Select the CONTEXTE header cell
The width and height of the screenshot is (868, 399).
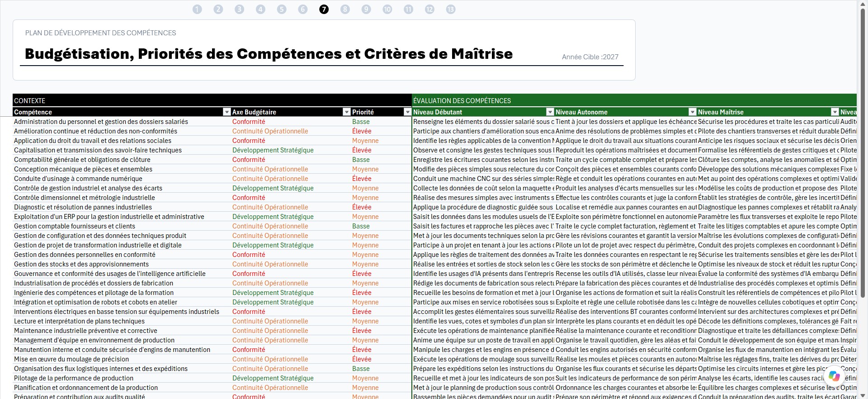(x=212, y=100)
